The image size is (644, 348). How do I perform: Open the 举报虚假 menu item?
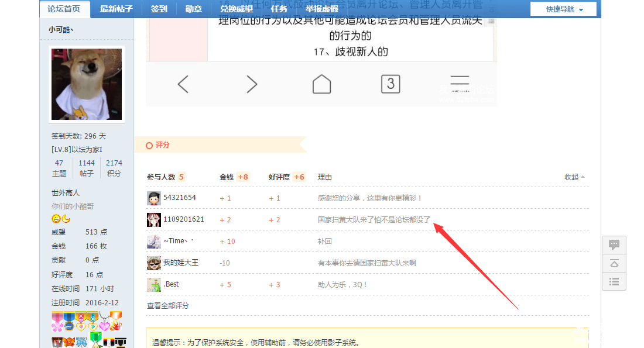tap(321, 9)
